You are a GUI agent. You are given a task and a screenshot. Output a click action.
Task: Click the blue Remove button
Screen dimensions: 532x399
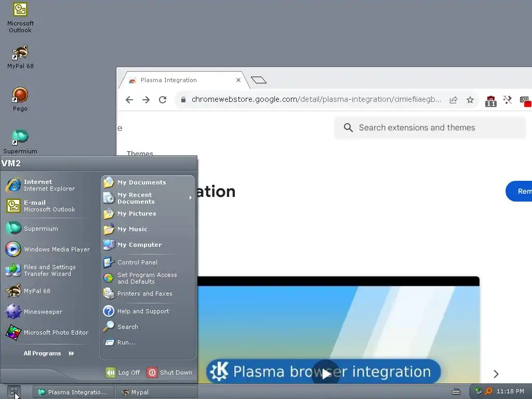coord(519,191)
